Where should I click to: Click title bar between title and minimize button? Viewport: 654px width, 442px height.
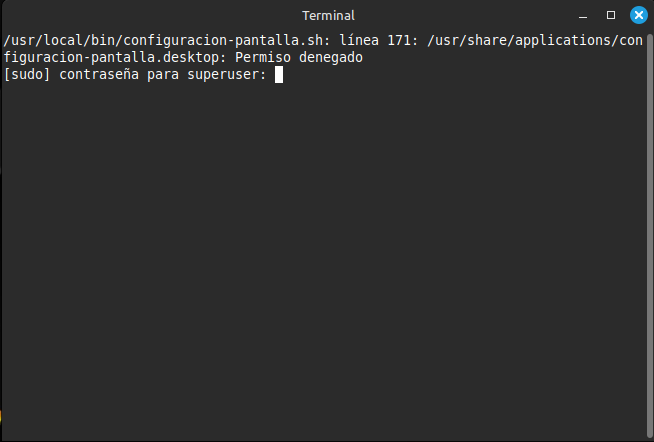465,16
